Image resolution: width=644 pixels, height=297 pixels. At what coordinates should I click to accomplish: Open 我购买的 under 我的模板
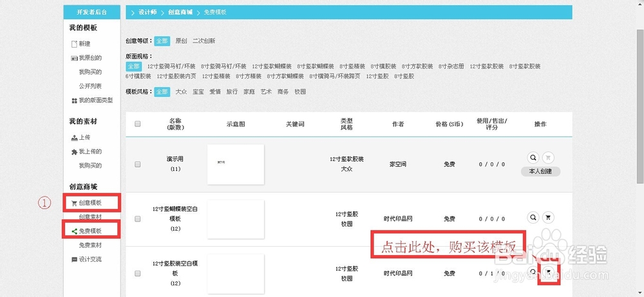tap(90, 72)
